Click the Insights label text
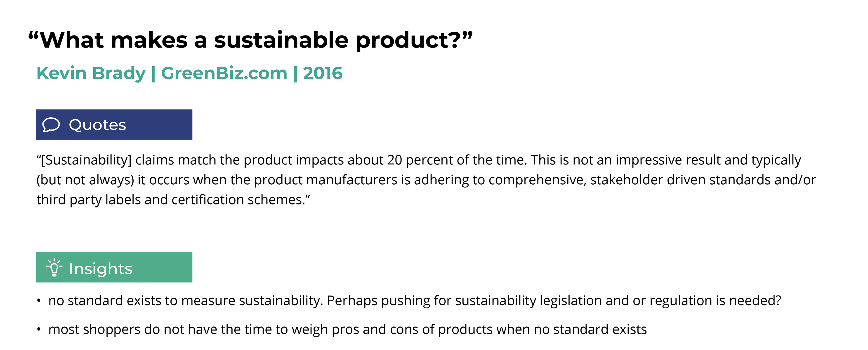This screenshot has height=350, width=868. [x=100, y=269]
